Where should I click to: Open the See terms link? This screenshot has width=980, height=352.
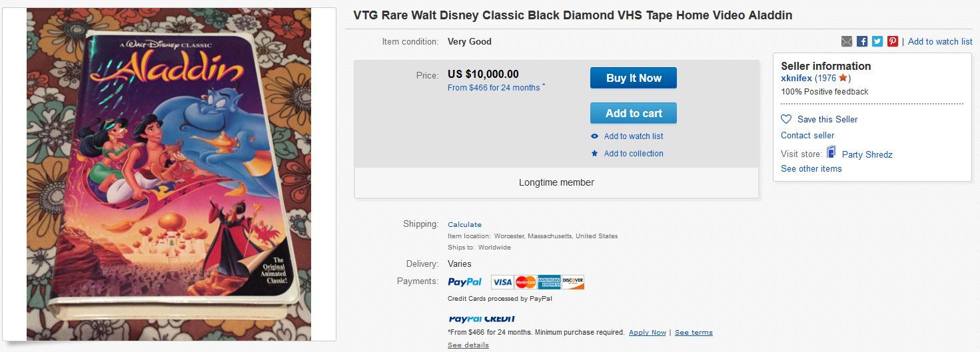[694, 332]
